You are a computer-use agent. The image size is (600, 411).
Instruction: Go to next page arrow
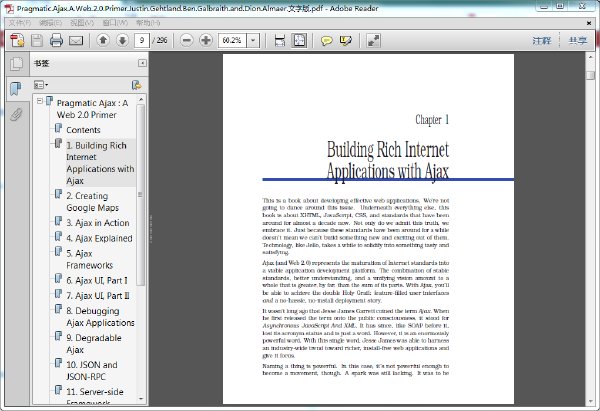[x=122, y=40]
